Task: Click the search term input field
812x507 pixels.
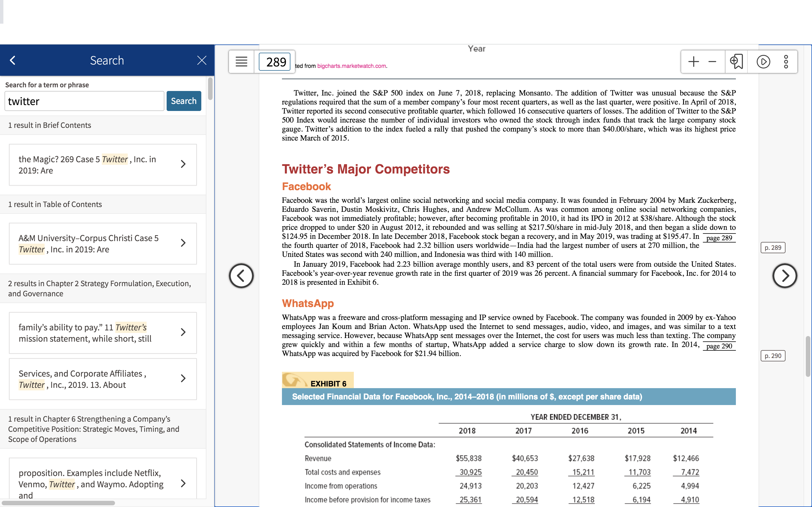Action: [85, 101]
